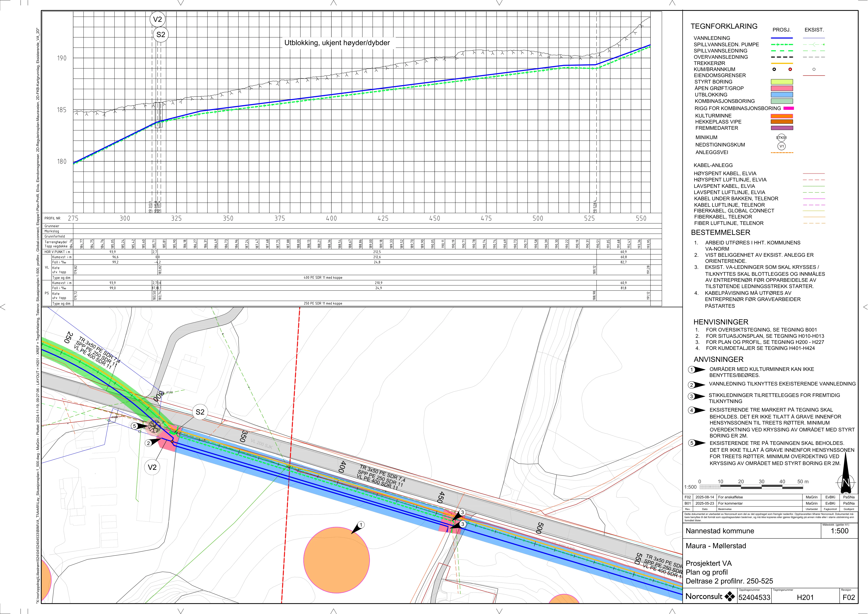Click "400 PE SDR 11 med kappe" in table

pyautogui.click(x=323, y=278)
